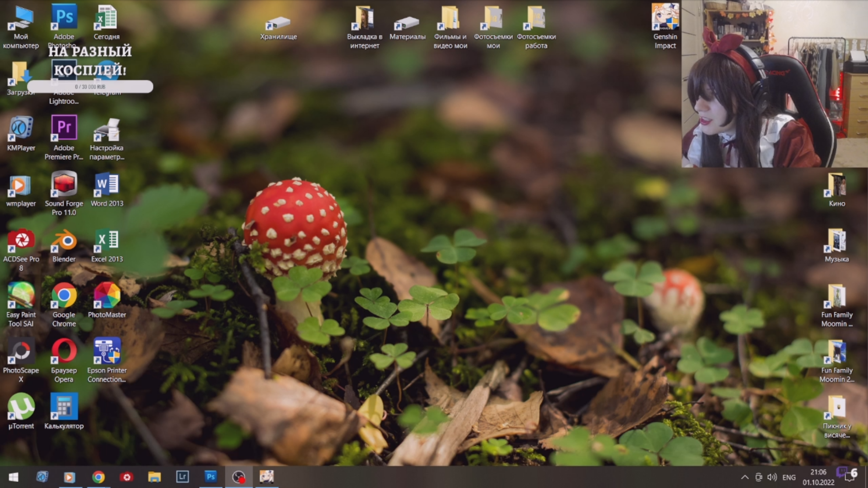Screen dimensions: 868x488
Task: Launch Adobe Premiere Pro shortcut
Action: [x=64, y=137]
